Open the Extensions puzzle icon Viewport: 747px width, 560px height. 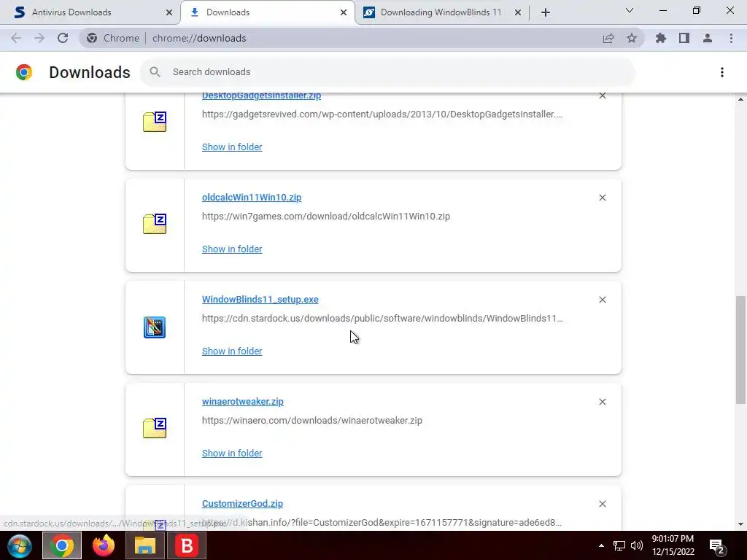(661, 38)
